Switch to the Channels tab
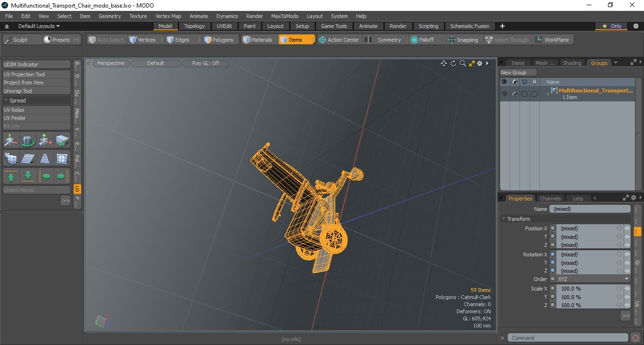 tap(550, 199)
